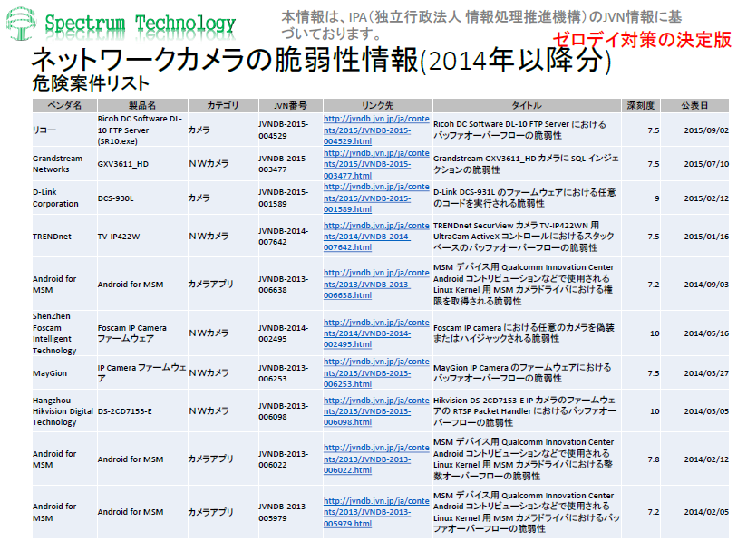Open link to JVNDB-2015-004529.html
Screen dimensions: 747x560
(x=376, y=130)
